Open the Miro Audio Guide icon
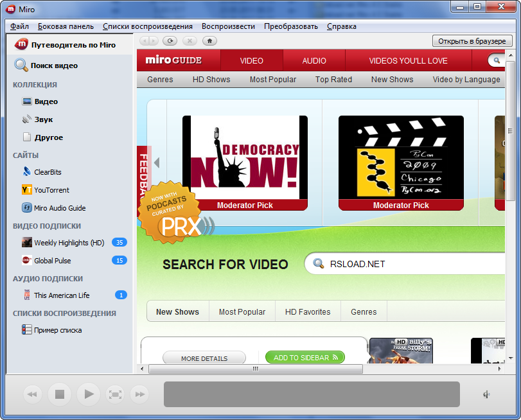 (x=27, y=207)
